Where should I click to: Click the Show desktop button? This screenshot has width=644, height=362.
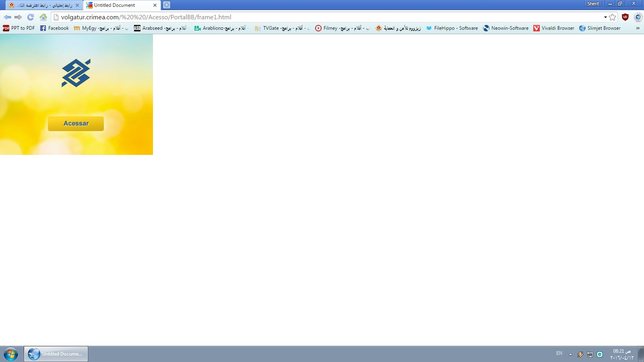point(641,354)
